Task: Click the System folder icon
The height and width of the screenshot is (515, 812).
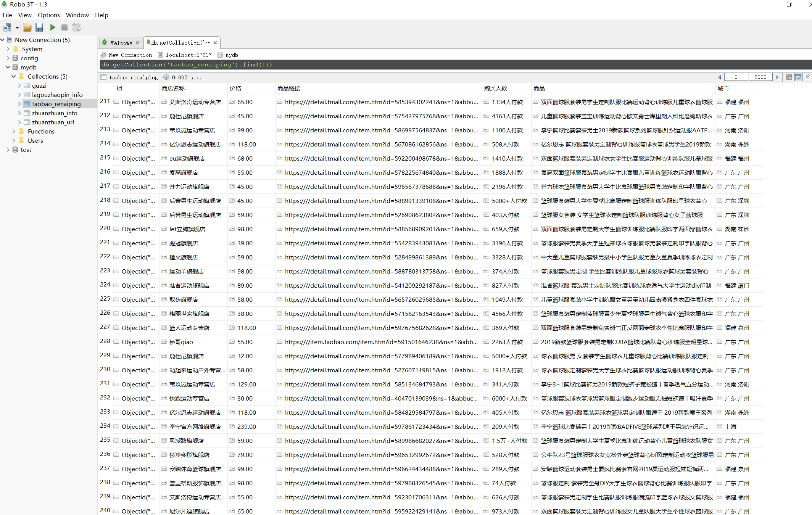Action: coord(16,49)
